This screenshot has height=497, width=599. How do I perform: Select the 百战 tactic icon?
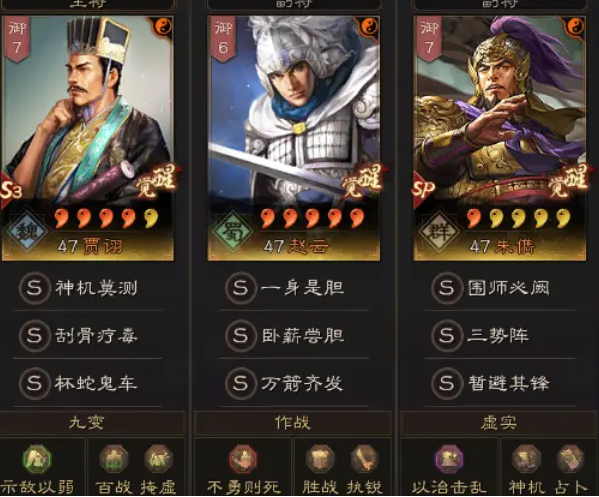(x=114, y=458)
